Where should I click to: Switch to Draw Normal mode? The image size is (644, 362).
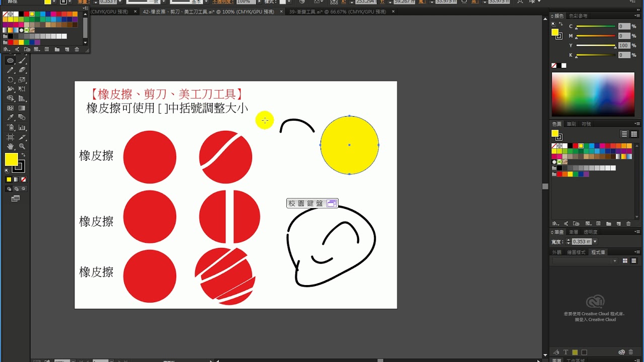tap(9, 189)
